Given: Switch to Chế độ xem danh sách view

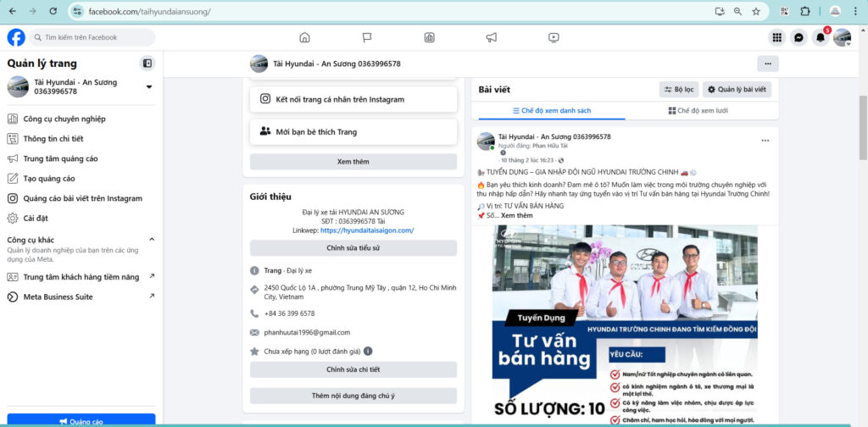Looking at the screenshot, I should point(552,111).
